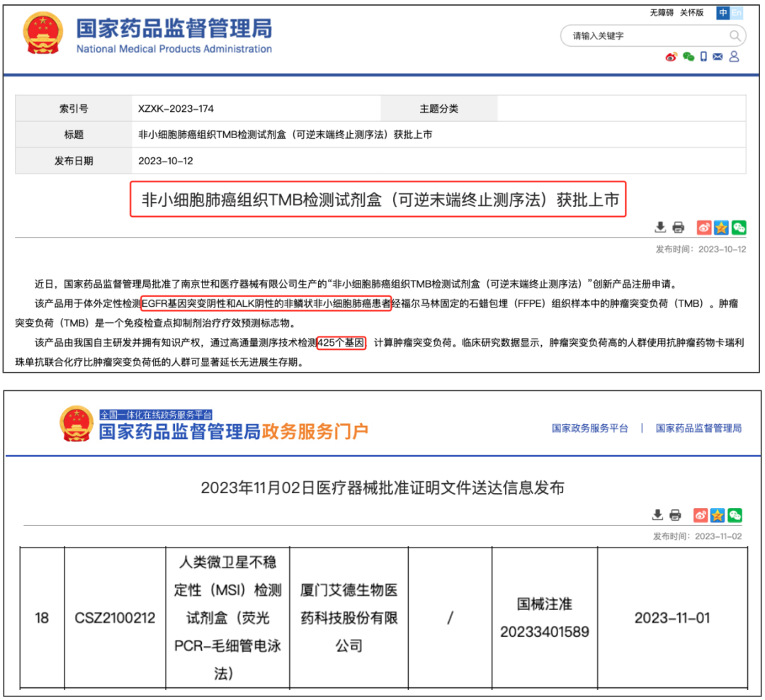Image resolution: width=765 pixels, height=700 pixels.
Task: Click the 2023年11月02日医疗器械批准证明文件送达信息发布 heading
Action: tap(382, 487)
